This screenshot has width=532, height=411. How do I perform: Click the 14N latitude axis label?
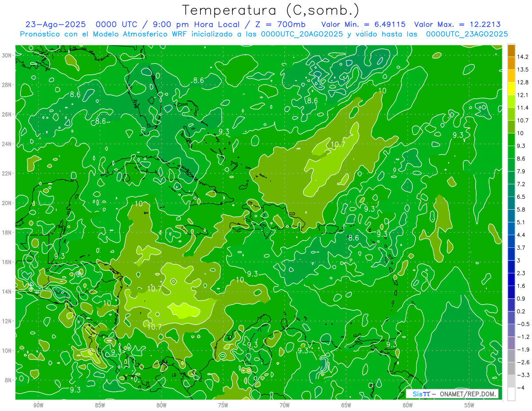[6, 291]
